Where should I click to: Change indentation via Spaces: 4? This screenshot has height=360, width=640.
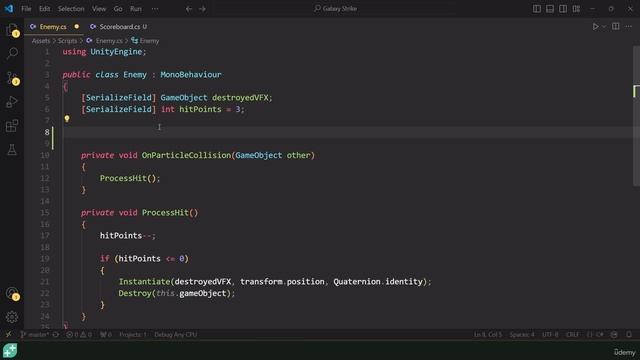522,335
